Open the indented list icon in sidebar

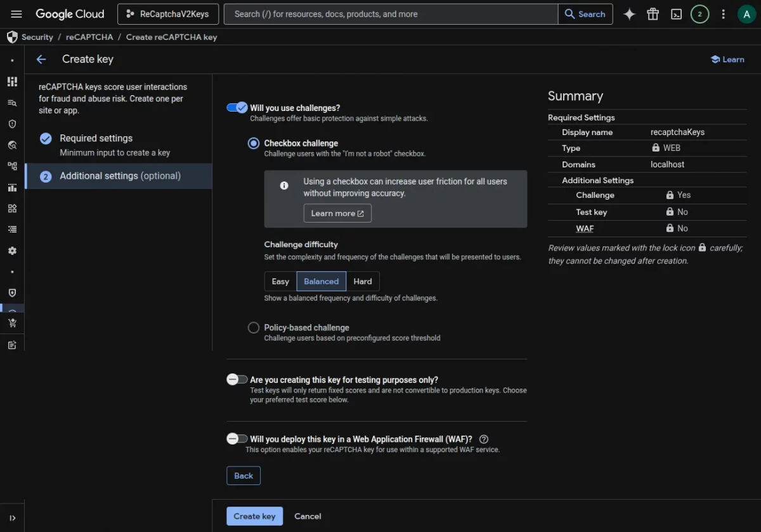pos(12,229)
